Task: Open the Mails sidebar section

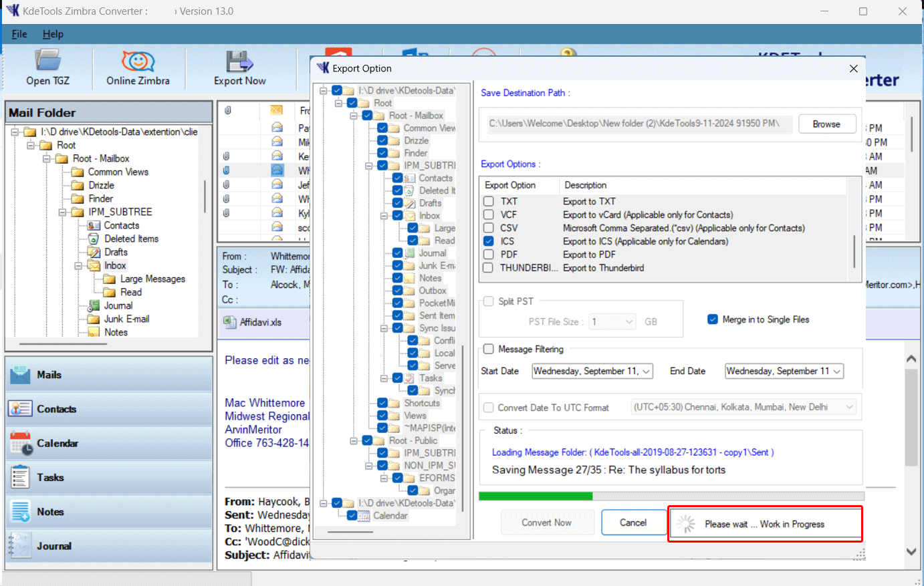Action: coord(109,375)
